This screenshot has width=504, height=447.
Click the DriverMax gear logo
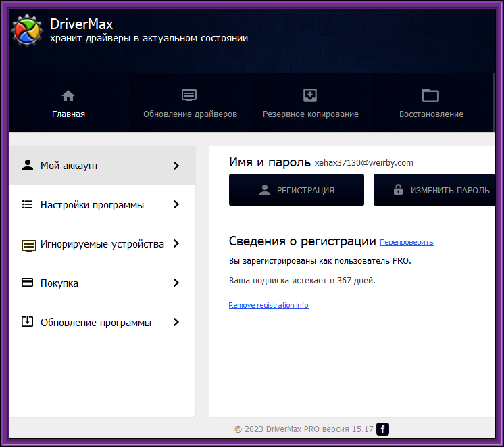26,31
